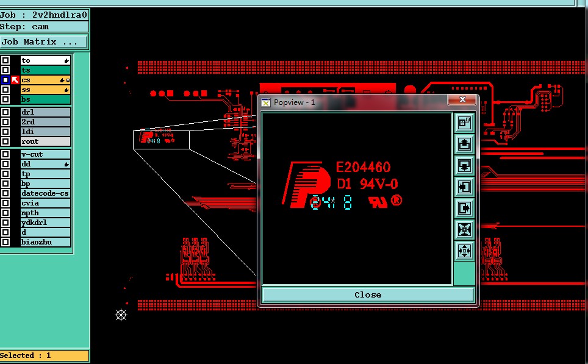Click the red arrow icon on cs row

point(15,80)
